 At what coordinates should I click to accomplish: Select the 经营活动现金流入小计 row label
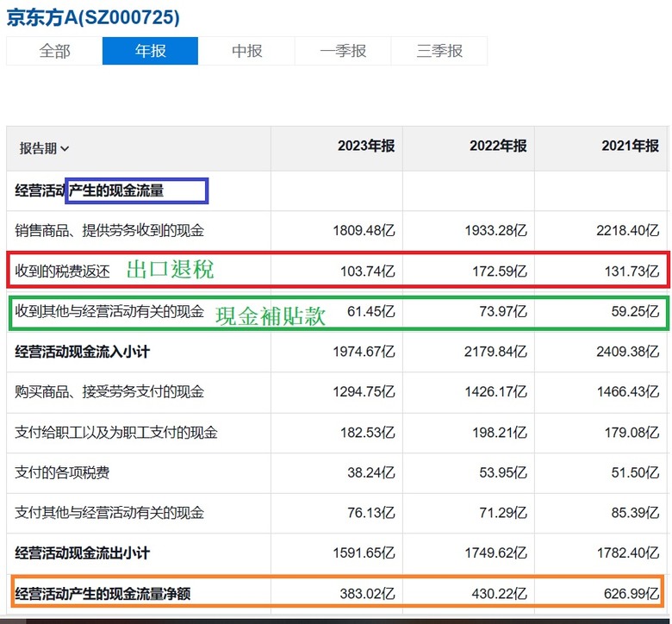click(83, 352)
